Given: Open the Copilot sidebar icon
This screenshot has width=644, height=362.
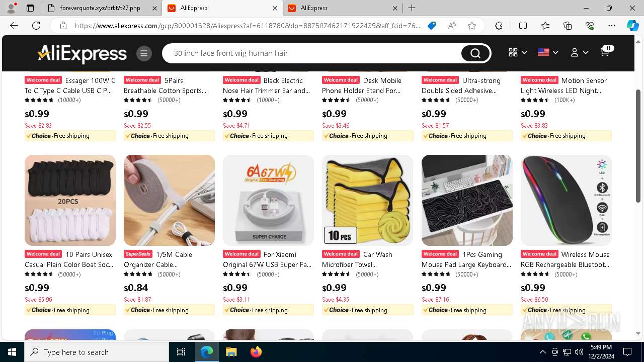Looking at the screenshot, I should [x=632, y=26].
